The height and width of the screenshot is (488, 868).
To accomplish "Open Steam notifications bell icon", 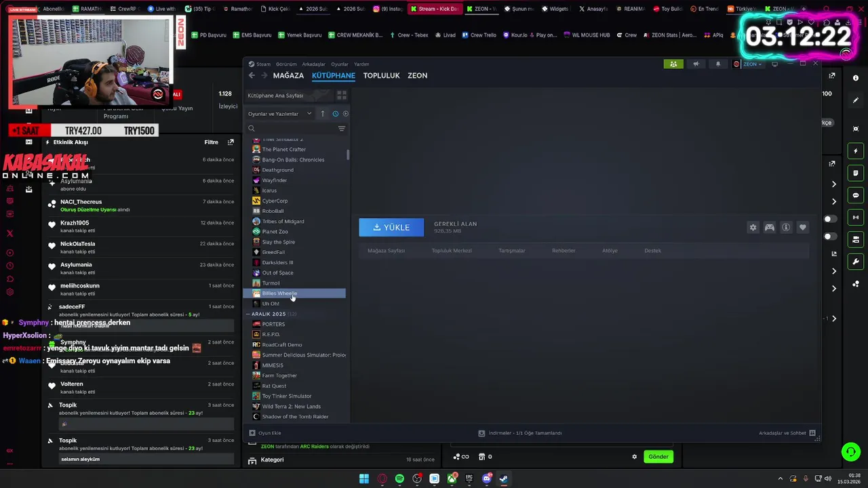I will [718, 64].
